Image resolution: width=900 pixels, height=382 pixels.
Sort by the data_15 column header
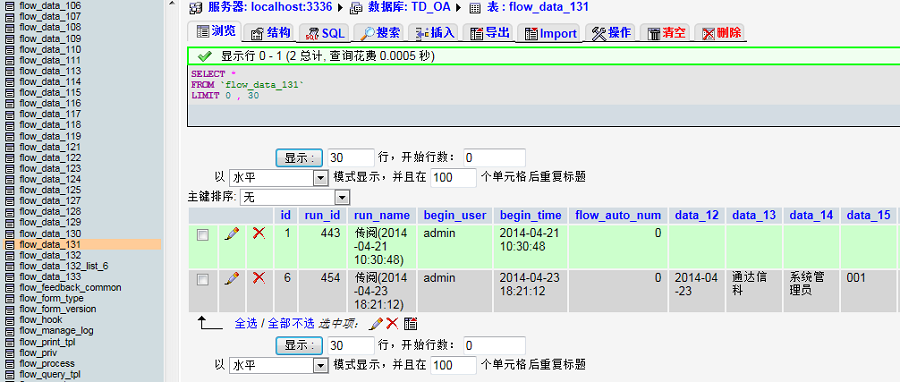coord(868,215)
